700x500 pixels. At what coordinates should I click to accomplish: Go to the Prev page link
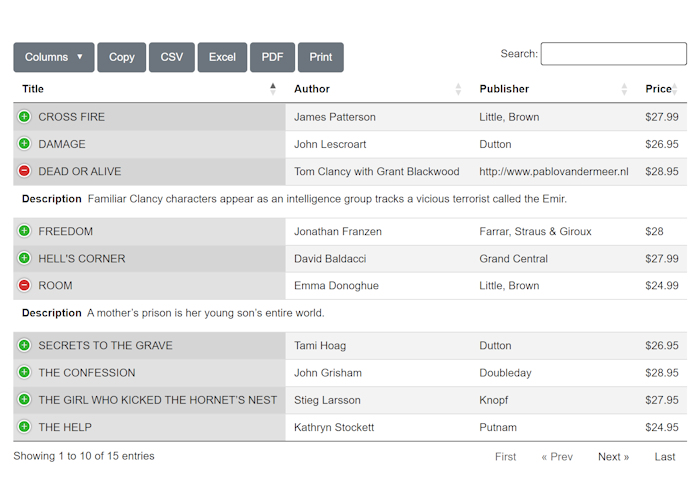pyautogui.click(x=557, y=457)
